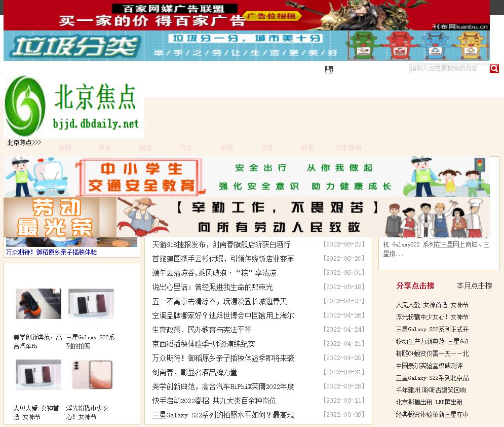Click the user login icon

(329, 69)
